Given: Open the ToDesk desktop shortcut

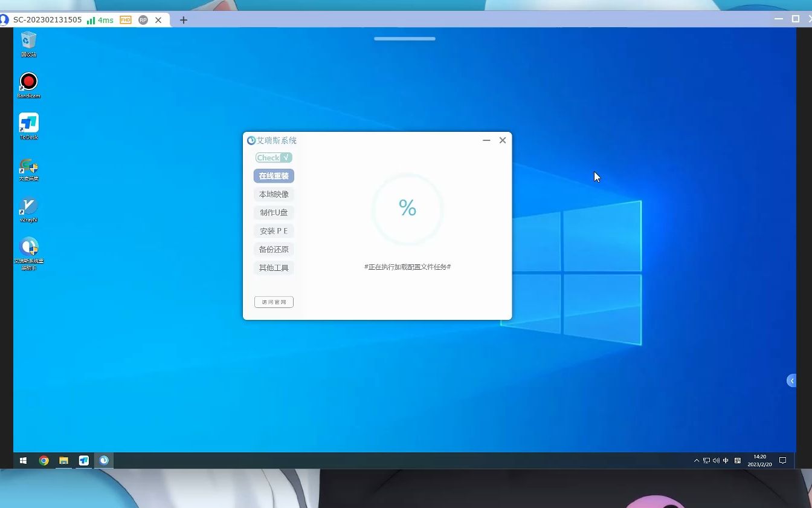Looking at the screenshot, I should click(x=28, y=126).
